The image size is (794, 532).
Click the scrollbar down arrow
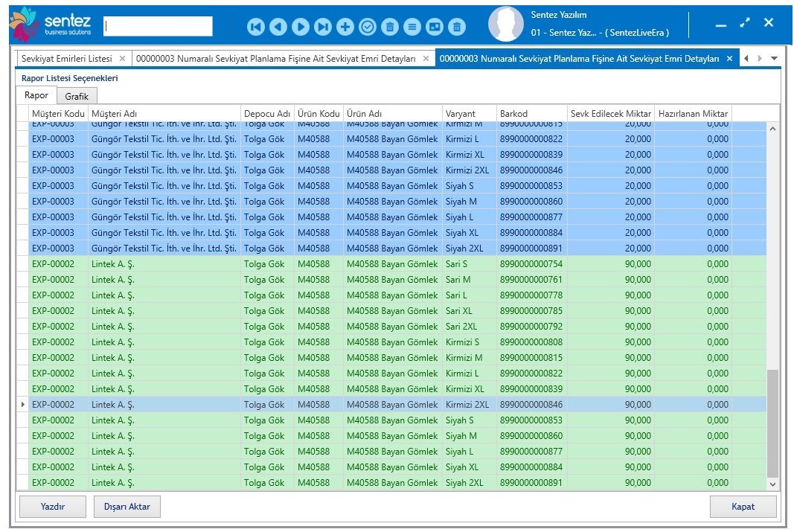point(772,484)
